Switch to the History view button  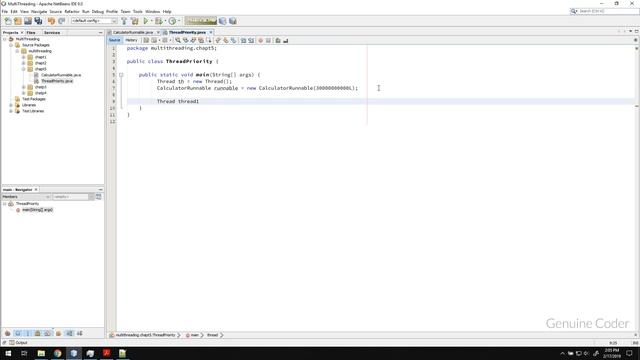pyautogui.click(x=131, y=40)
